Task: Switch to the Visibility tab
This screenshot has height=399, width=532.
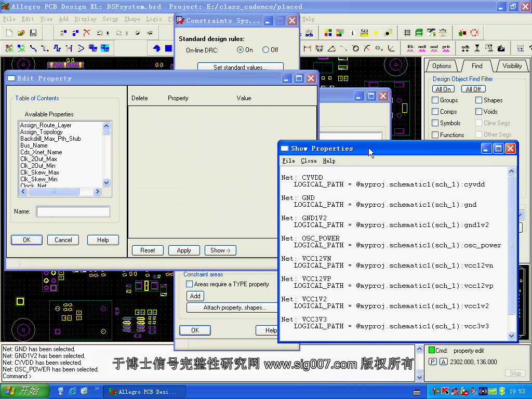Action: [x=512, y=66]
